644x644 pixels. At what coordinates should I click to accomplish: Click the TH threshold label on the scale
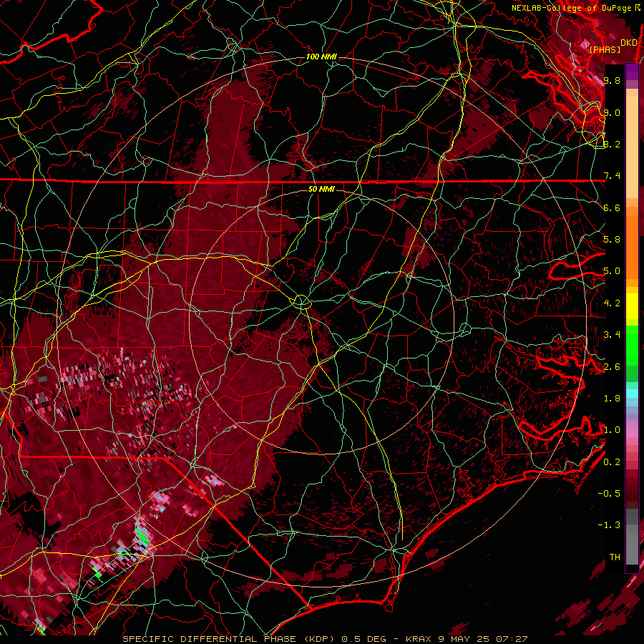point(615,557)
